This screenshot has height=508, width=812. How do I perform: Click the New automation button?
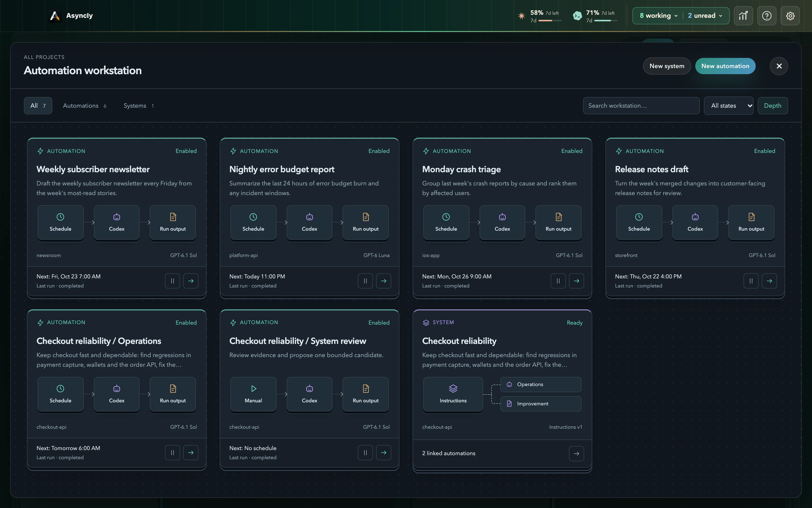[725, 66]
